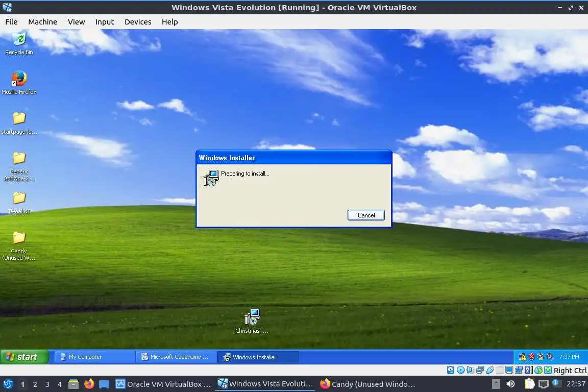Viewport: 588px width, 392px height.
Task: Switch to workspace 4 on the host panel
Action: 60,384
